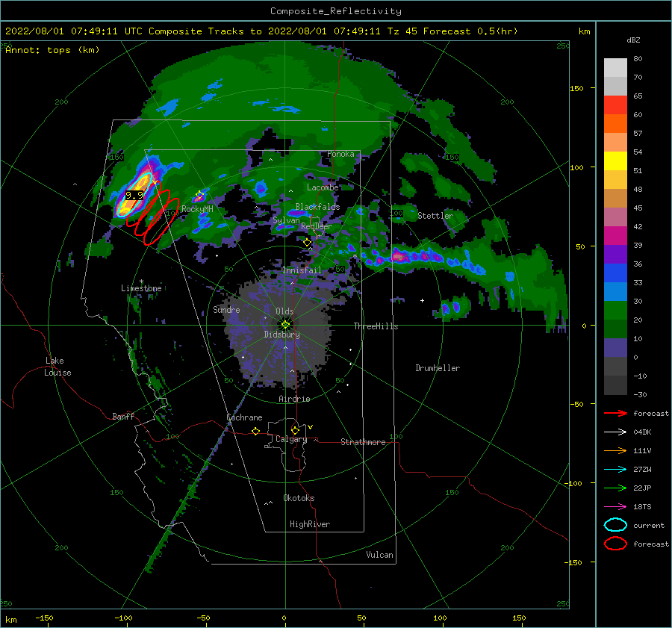Click the 'Annot: tops (km)' annotation text

(52, 50)
